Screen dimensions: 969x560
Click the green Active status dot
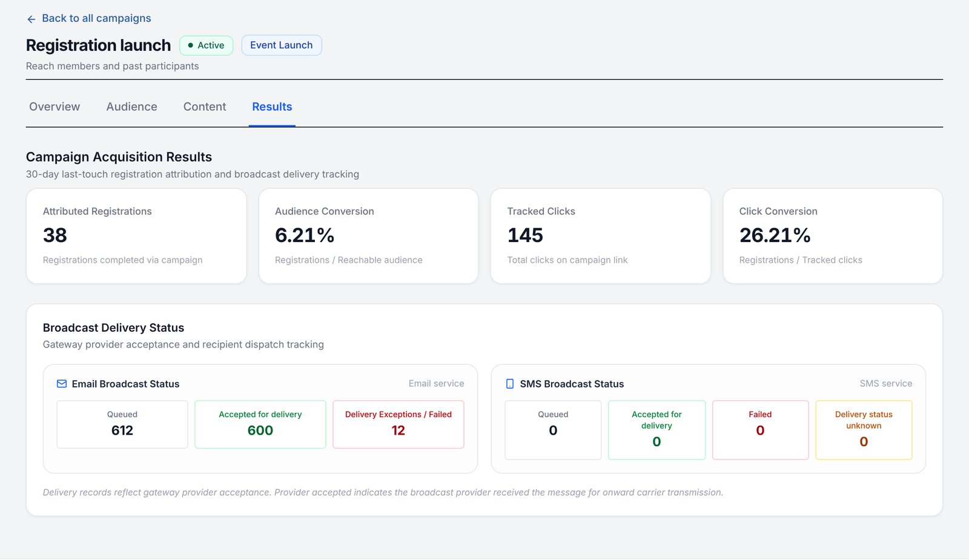point(191,45)
